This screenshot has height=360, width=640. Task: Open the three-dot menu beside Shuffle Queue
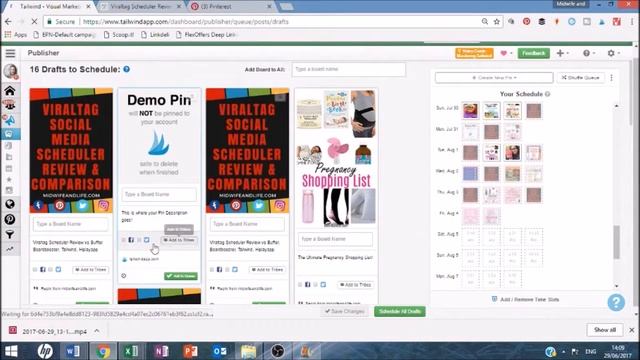(611, 78)
